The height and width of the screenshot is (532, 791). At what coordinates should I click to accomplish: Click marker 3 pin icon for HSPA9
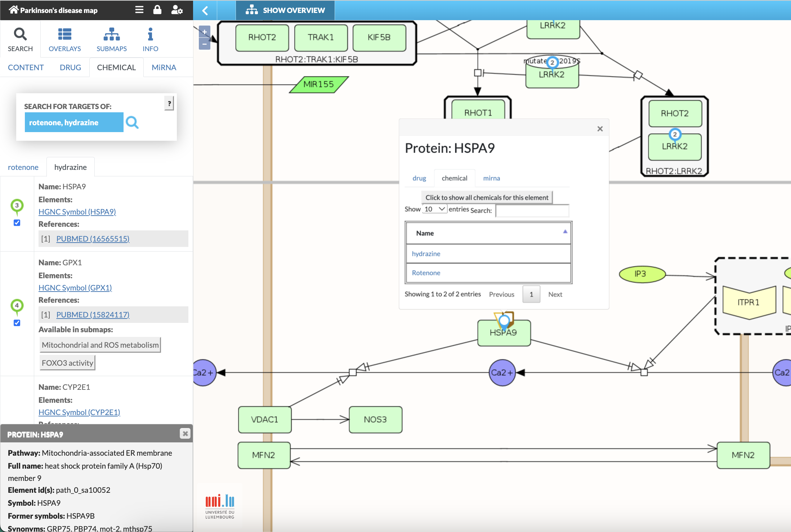pyautogui.click(x=17, y=207)
